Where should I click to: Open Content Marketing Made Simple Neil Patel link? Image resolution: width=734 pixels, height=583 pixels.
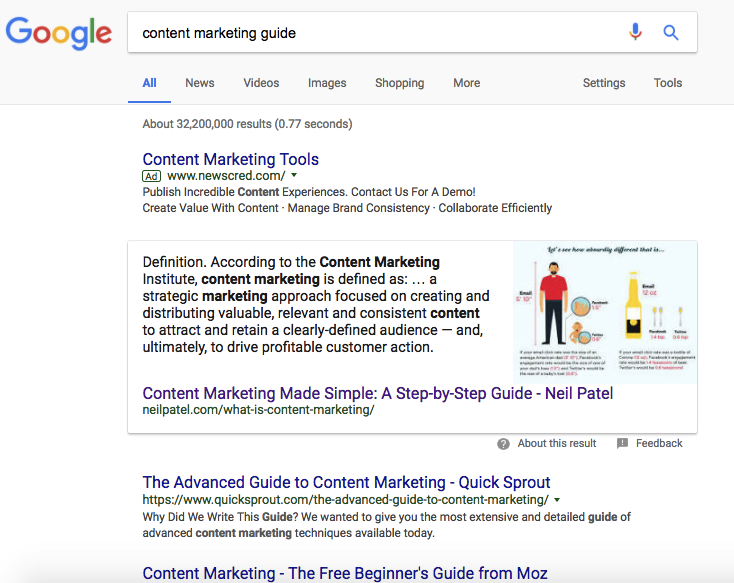coord(378,393)
